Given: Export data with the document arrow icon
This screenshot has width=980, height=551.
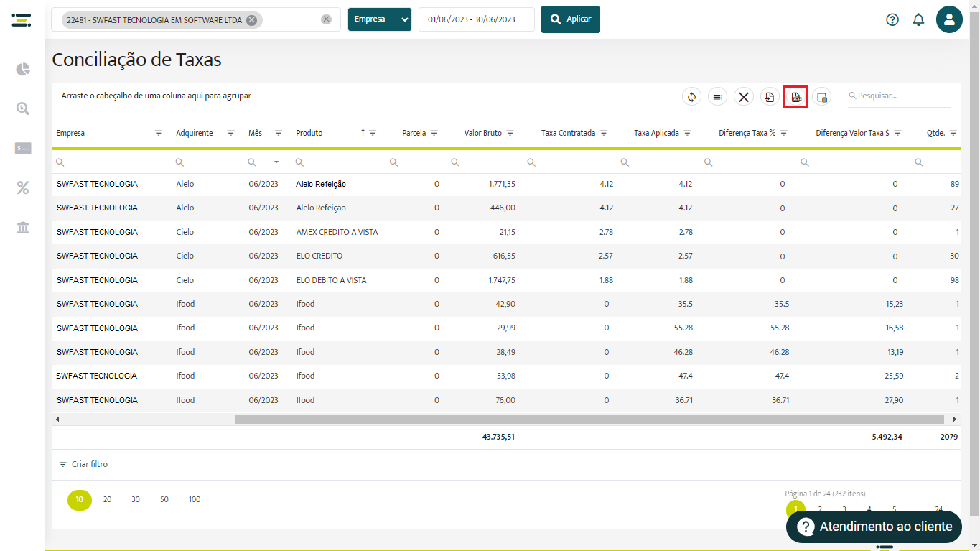Looking at the screenshot, I should click(770, 97).
